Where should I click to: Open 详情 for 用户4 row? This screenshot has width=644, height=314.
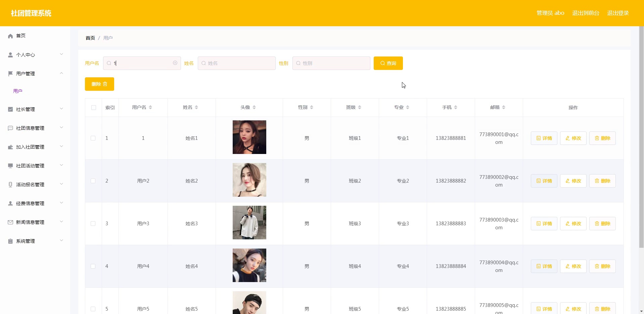[544, 266]
